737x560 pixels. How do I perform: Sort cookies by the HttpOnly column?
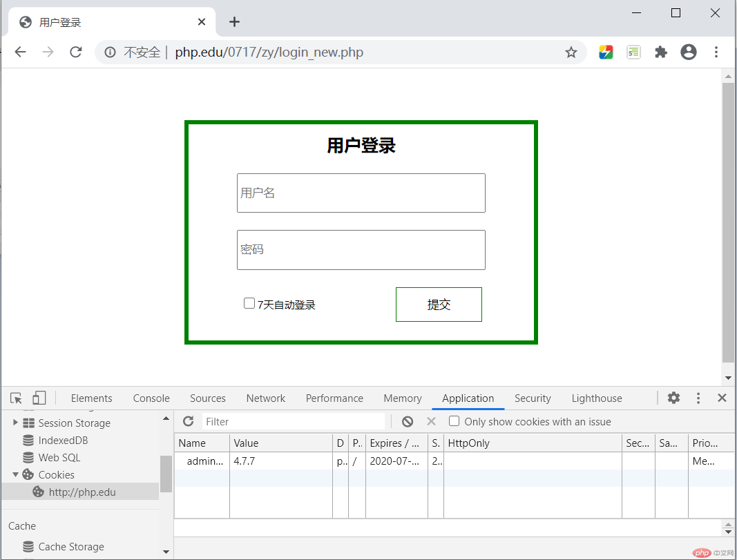[533, 443]
